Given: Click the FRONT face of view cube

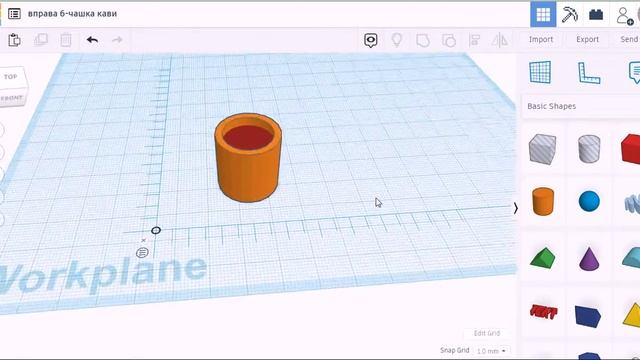Looking at the screenshot, I should point(11,98).
